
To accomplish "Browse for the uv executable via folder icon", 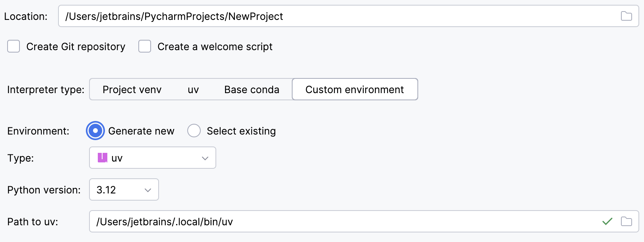I will pos(627,221).
